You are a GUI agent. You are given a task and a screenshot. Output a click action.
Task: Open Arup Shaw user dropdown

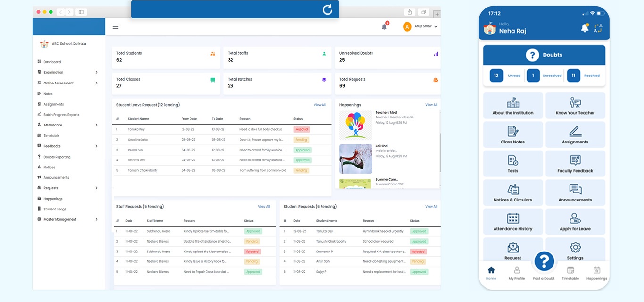click(x=421, y=27)
